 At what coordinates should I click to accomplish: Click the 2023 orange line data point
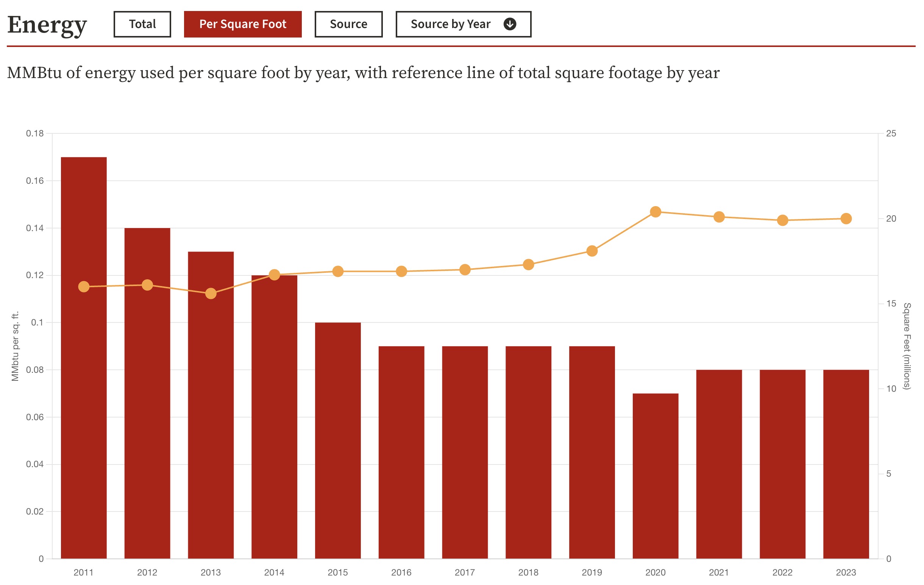pos(846,219)
